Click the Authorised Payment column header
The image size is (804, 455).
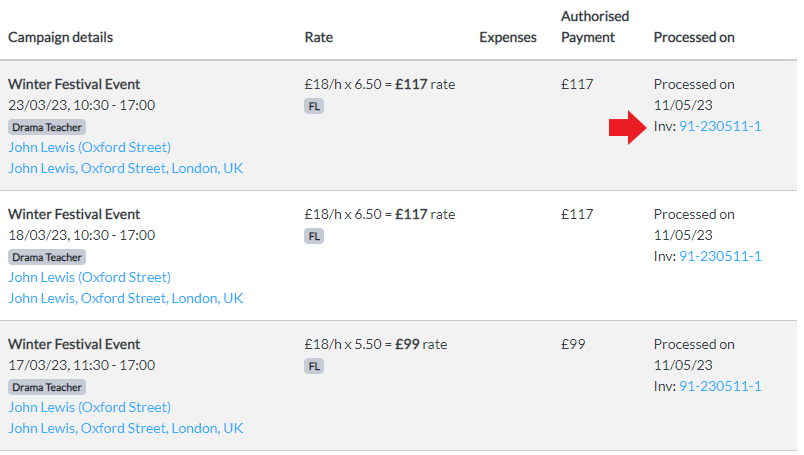coord(595,27)
